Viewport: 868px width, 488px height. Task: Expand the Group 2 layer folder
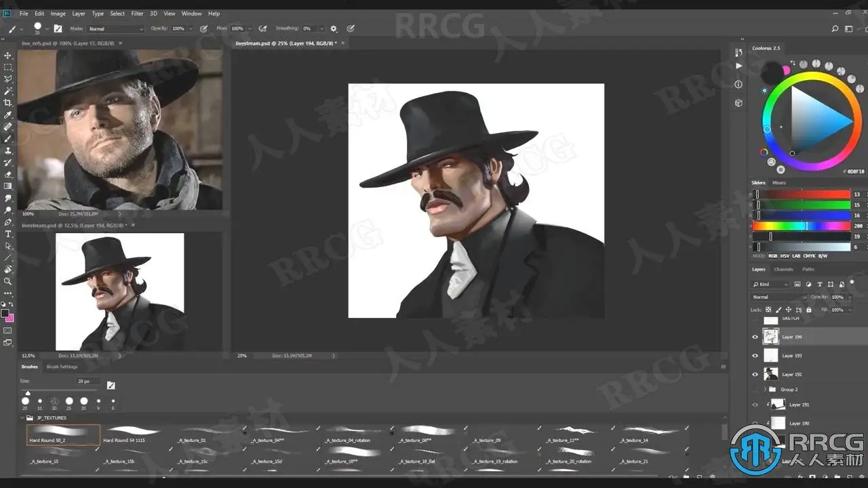pyautogui.click(x=765, y=390)
